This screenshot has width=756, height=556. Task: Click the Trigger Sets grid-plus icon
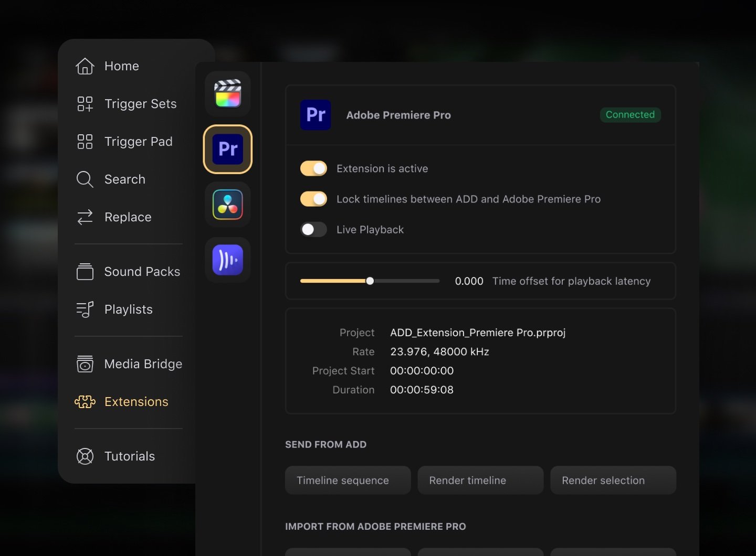click(85, 104)
